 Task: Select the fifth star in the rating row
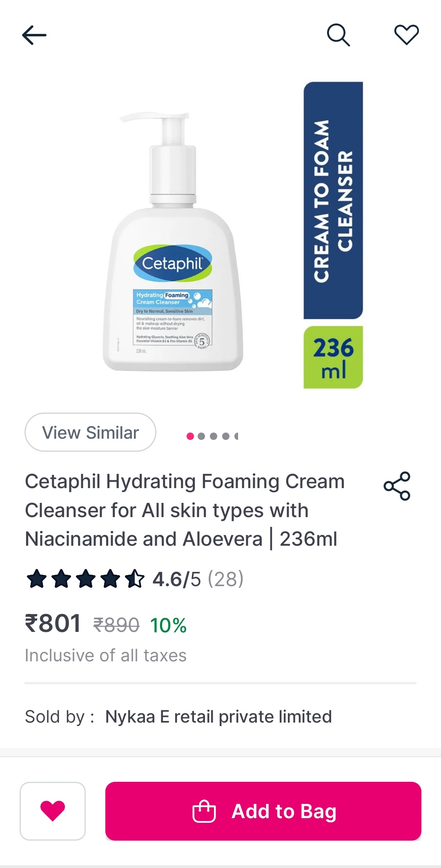tap(135, 578)
